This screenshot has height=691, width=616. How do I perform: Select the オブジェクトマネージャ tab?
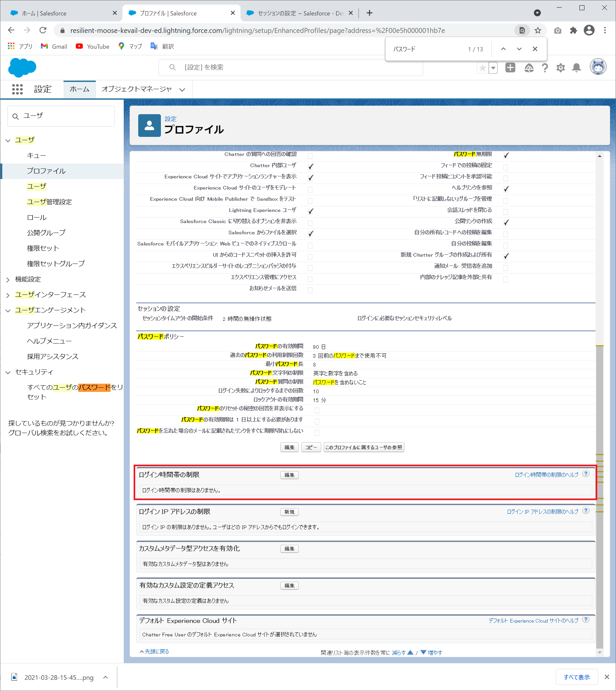137,89
